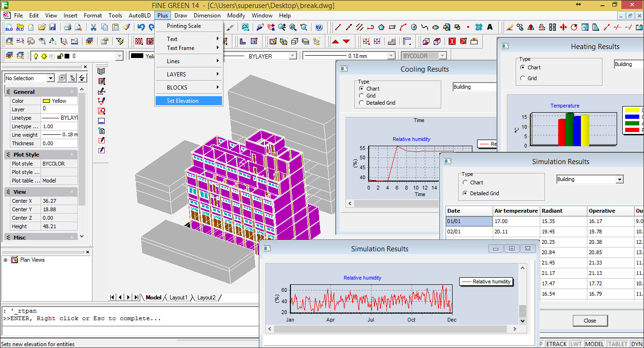Select the Polygon drawing tool
This screenshot has height=348, width=644.
[x=381, y=27]
